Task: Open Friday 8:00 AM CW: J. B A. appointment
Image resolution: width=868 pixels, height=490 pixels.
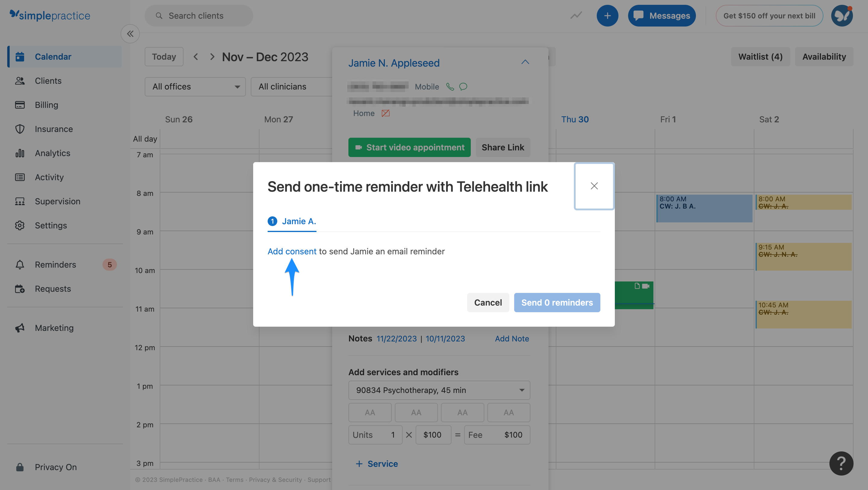Action: [704, 208]
